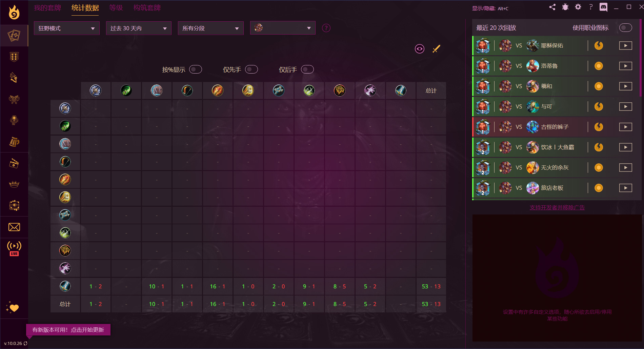The image size is (644, 349).
Task: Open 狂野模式 game mode dropdown
Action: point(67,28)
